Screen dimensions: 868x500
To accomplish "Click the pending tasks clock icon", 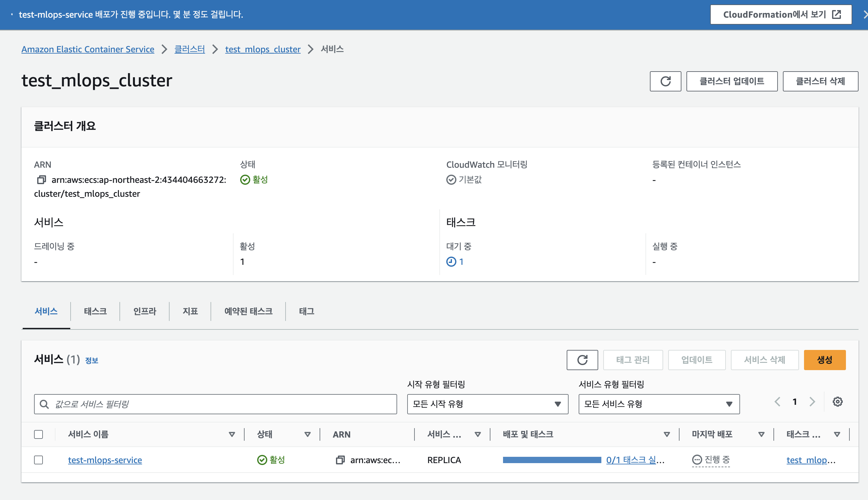I will click(x=451, y=262).
